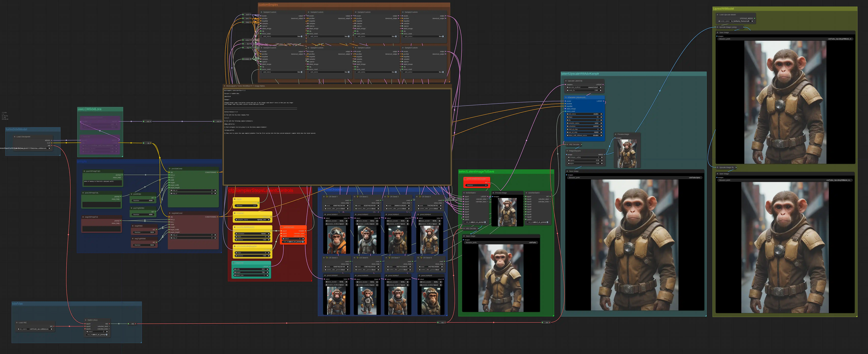Click the Number 4096 field in posWHInt
This screenshot has width=868, height=354.
click(x=143, y=201)
